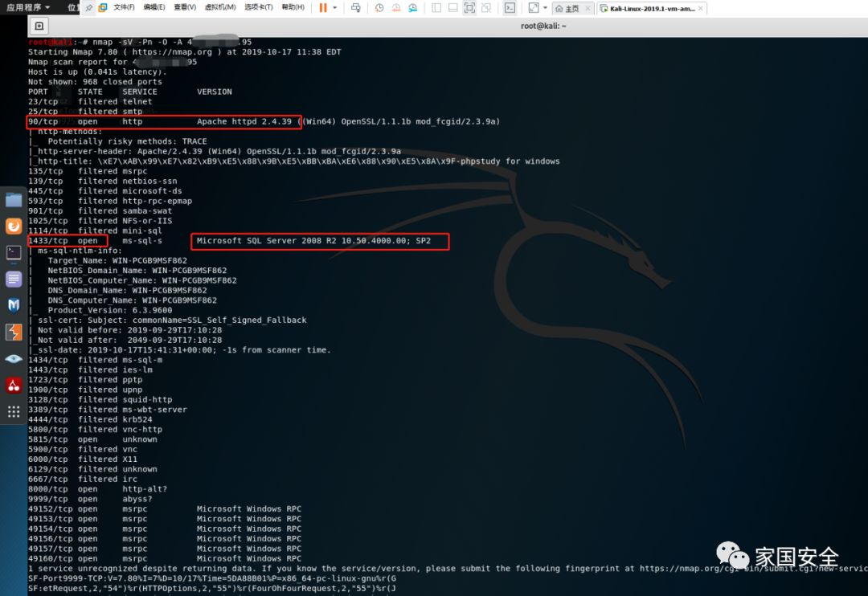Click the new terminal tab icon

click(39, 26)
